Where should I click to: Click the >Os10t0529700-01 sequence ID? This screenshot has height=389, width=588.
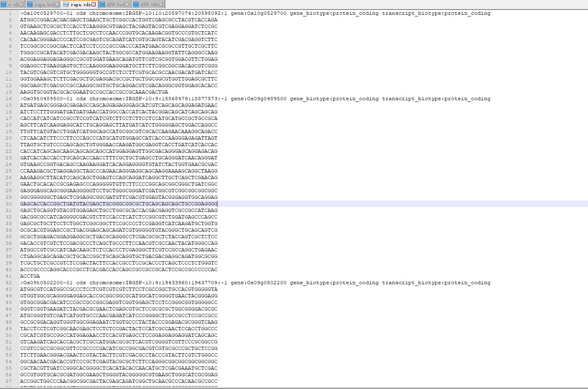46,13
